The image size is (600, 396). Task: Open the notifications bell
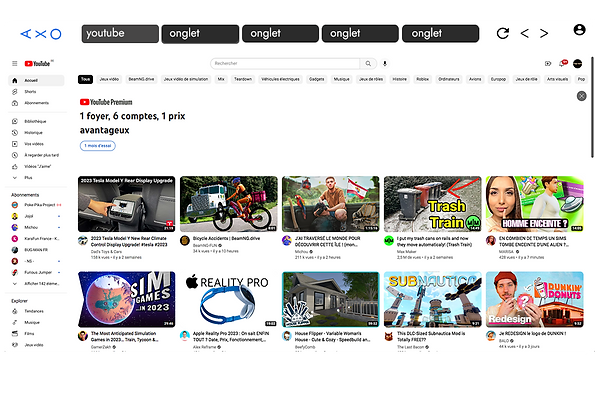(x=562, y=63)
